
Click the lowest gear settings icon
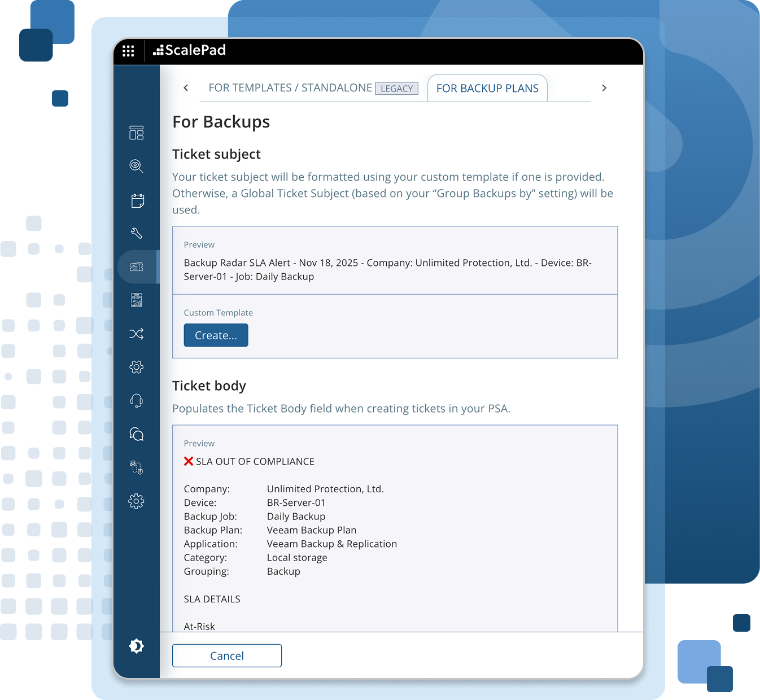click(x=137, y=501)
